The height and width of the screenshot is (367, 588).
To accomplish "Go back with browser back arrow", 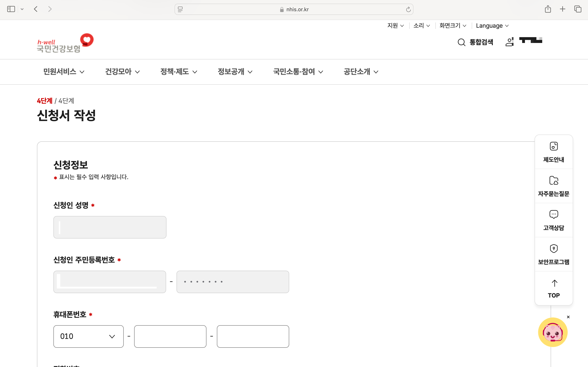I will [36, 9].
